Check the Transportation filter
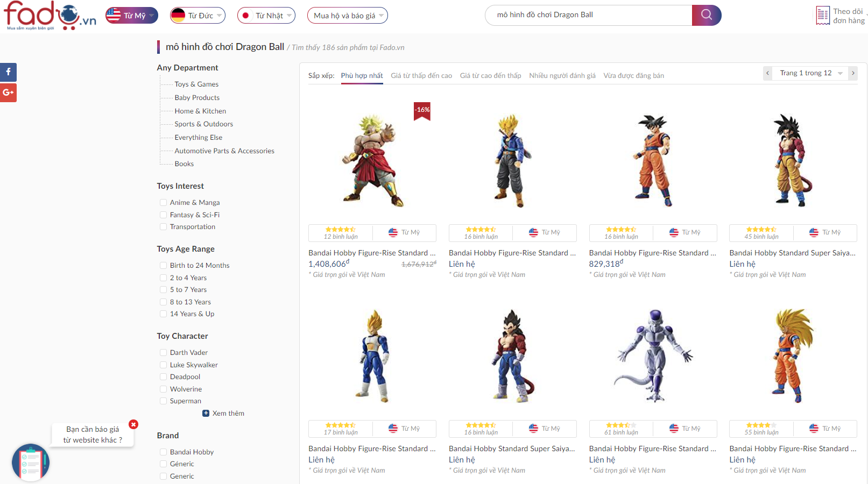 click(163, 227)
